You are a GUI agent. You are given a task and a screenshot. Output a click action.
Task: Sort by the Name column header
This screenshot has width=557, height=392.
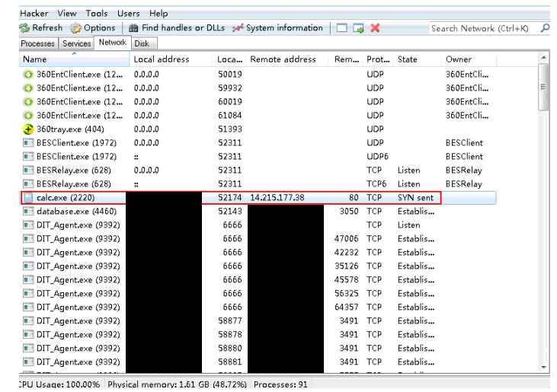coord(74,59)
